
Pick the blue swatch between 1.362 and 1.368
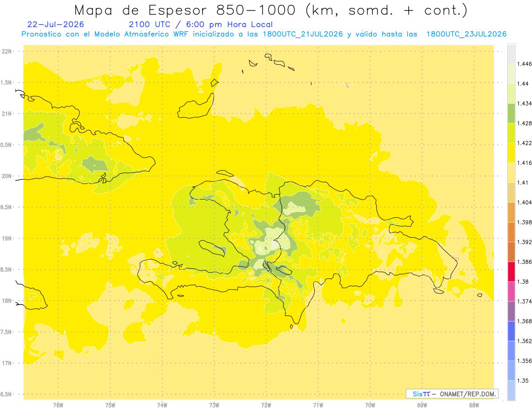pos(511,331)
